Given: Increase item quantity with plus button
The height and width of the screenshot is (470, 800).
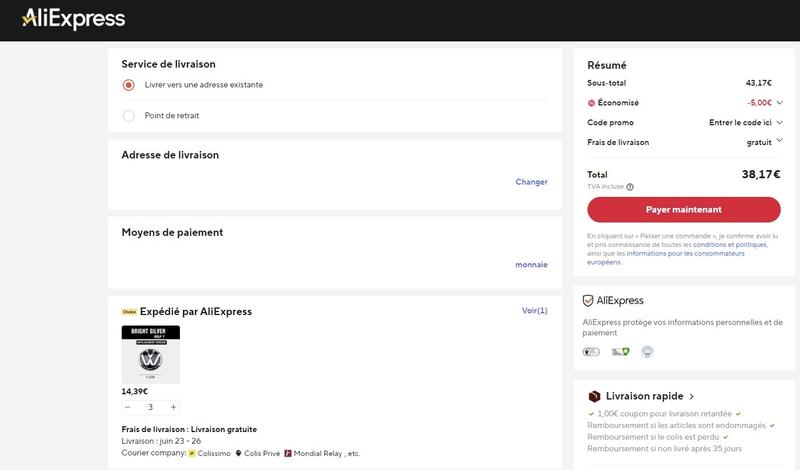Looking at the screenshot, I should tap(173, 407).
